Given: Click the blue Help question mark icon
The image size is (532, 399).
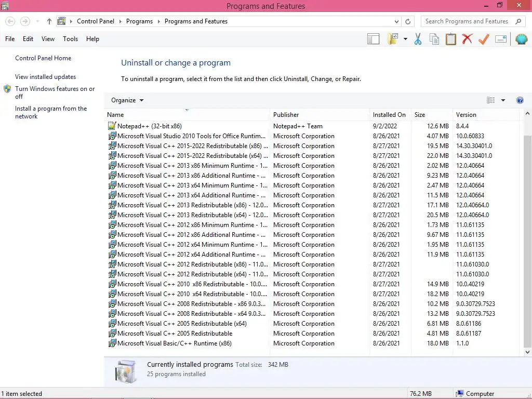Looking at the screenshot, I should tap(520, 100).
